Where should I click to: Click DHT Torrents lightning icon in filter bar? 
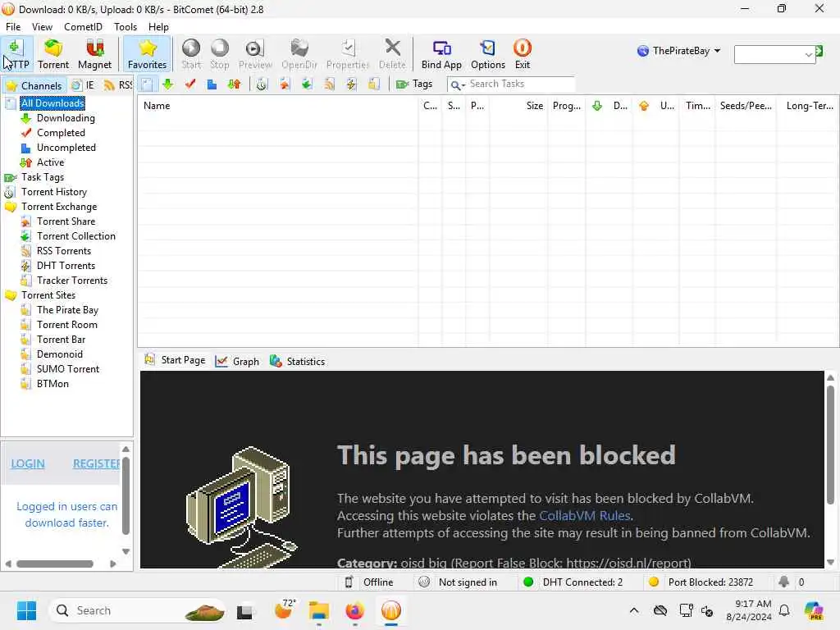(x=351, y=84)
